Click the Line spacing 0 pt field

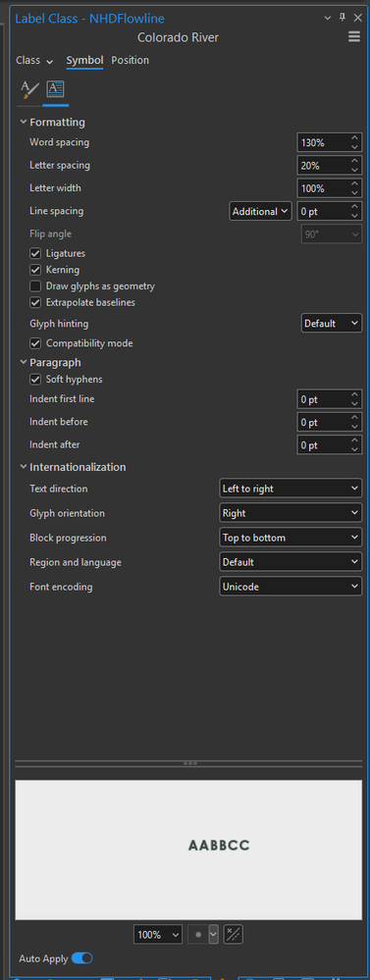pyautogui.click(x=323, y=211)
